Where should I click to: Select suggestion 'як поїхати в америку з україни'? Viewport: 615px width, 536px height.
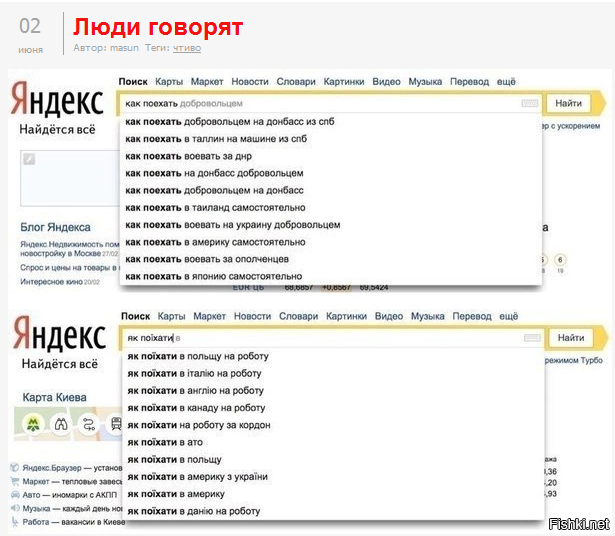pyautogui.click(x=333, y=477)
